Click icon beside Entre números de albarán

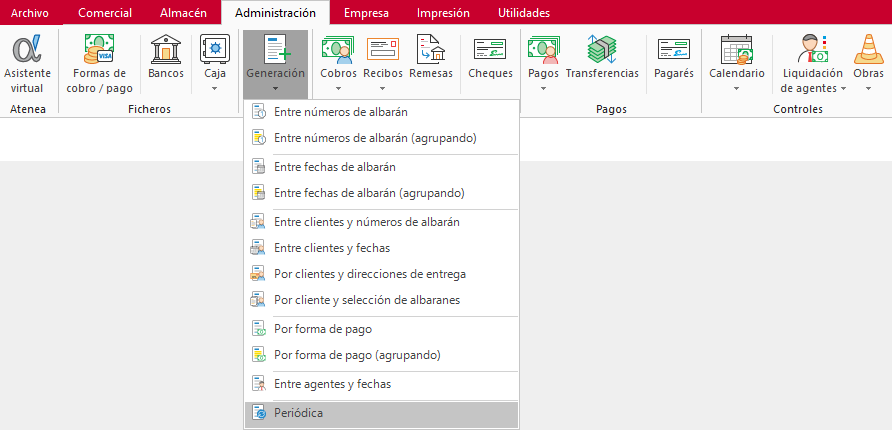258,112
